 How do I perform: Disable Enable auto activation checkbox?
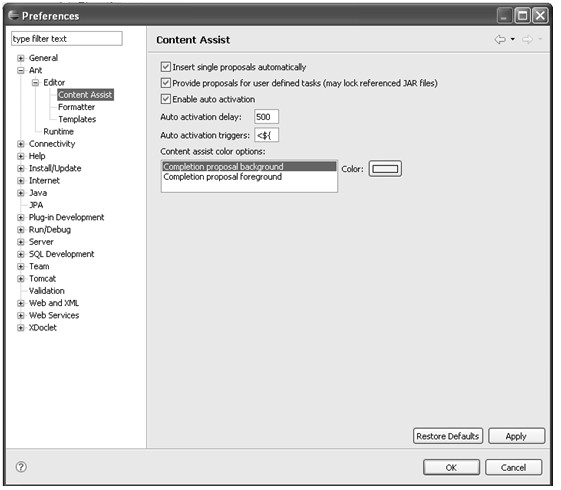[x=165, y=99]
